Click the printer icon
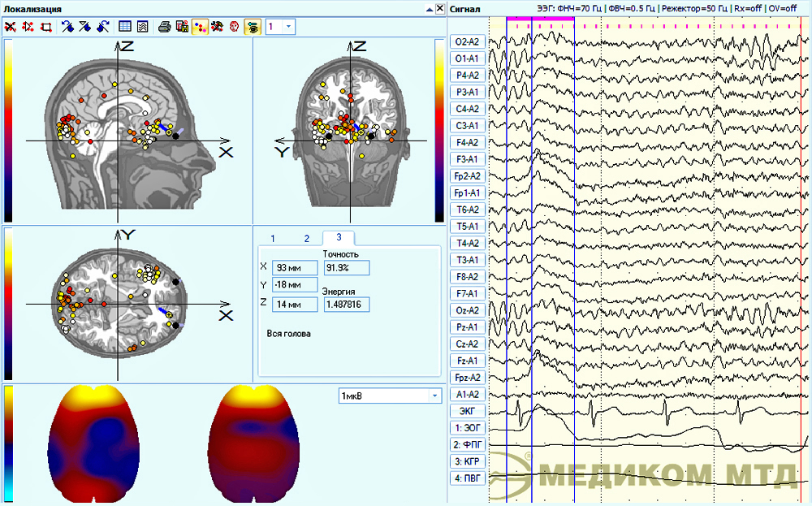Screen dimensions: 812x506 pyautogui.click(x=165, y=27)
